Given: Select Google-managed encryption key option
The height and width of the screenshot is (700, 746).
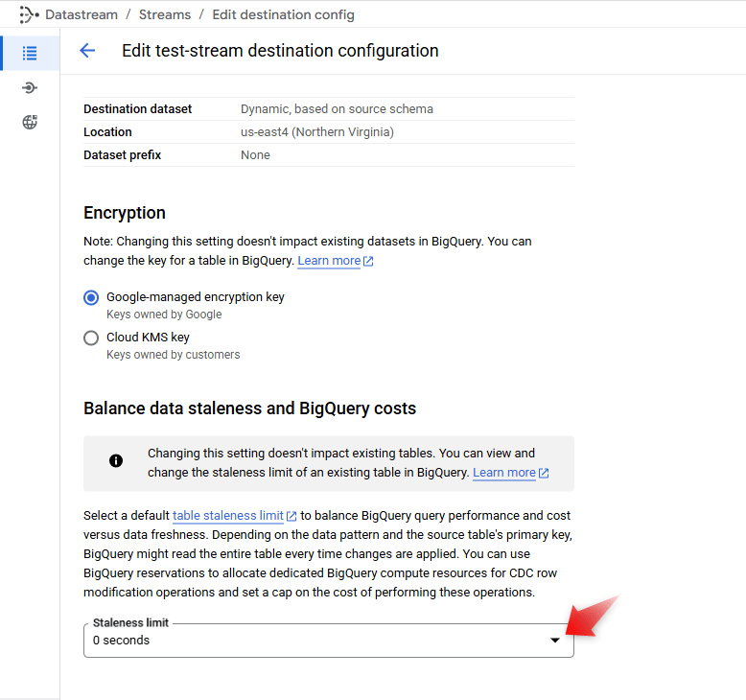Looking at the screenshot, I should click(91, 298).
